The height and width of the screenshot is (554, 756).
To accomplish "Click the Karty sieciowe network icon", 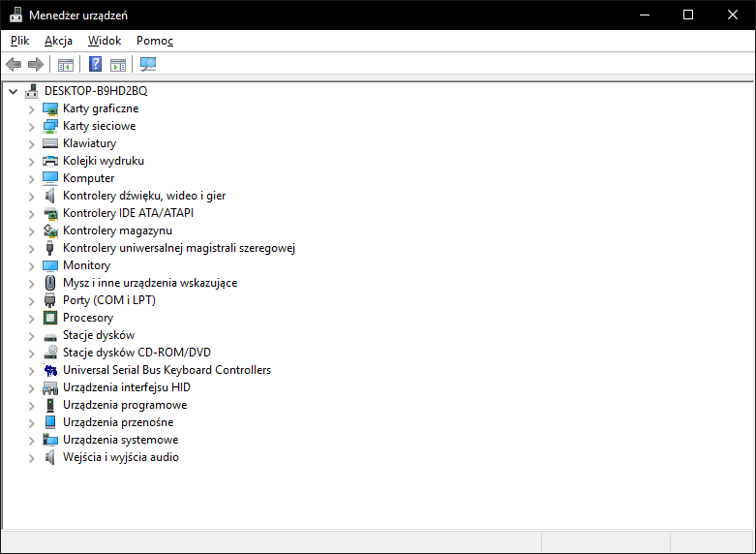I will point(50,126).
